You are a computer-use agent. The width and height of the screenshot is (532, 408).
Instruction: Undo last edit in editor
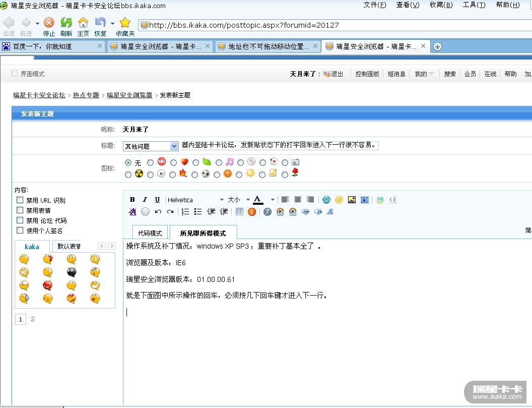(158, 212)
